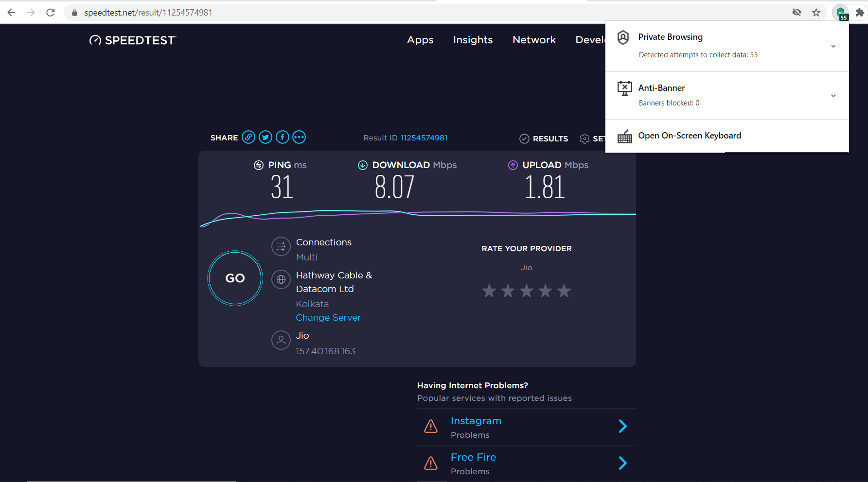The height and width of the screenshot is (482, 868).
Task: Open the RESULTS link
Action: (550, 139)
